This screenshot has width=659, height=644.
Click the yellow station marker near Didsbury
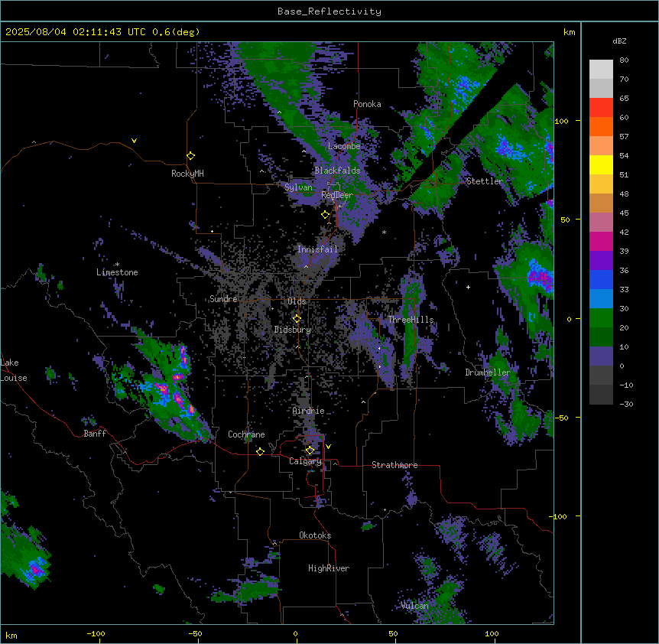[297, 319]
